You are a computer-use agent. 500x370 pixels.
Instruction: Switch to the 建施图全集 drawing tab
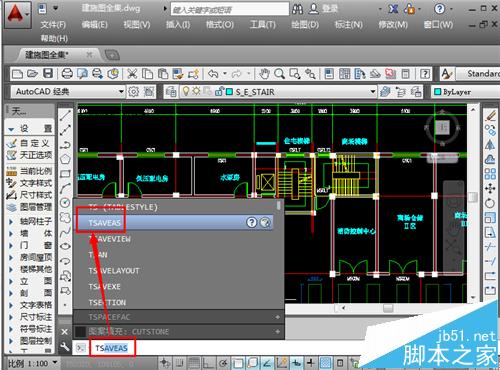click(x=47, y=54)
